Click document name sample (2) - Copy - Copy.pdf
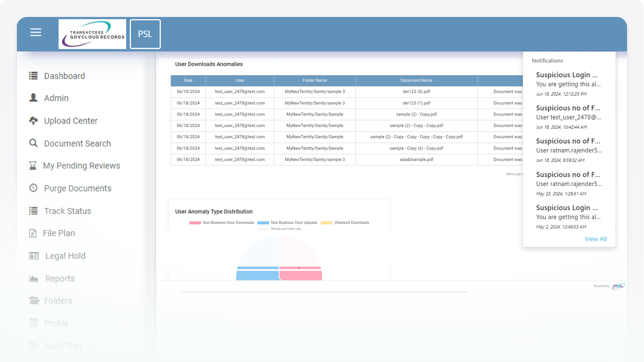 [x=417, y=125]
